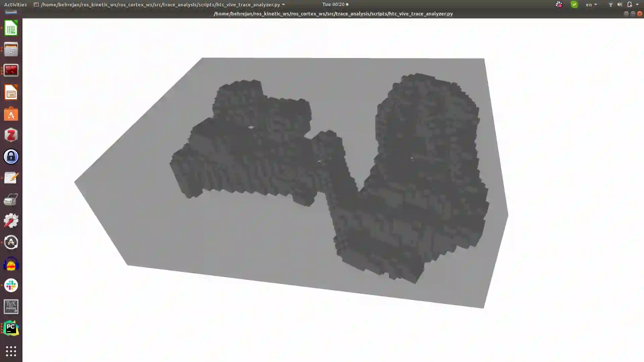Open the text editor notepad icon
Viewport: 644px width, 362px height.
point(11,178)
